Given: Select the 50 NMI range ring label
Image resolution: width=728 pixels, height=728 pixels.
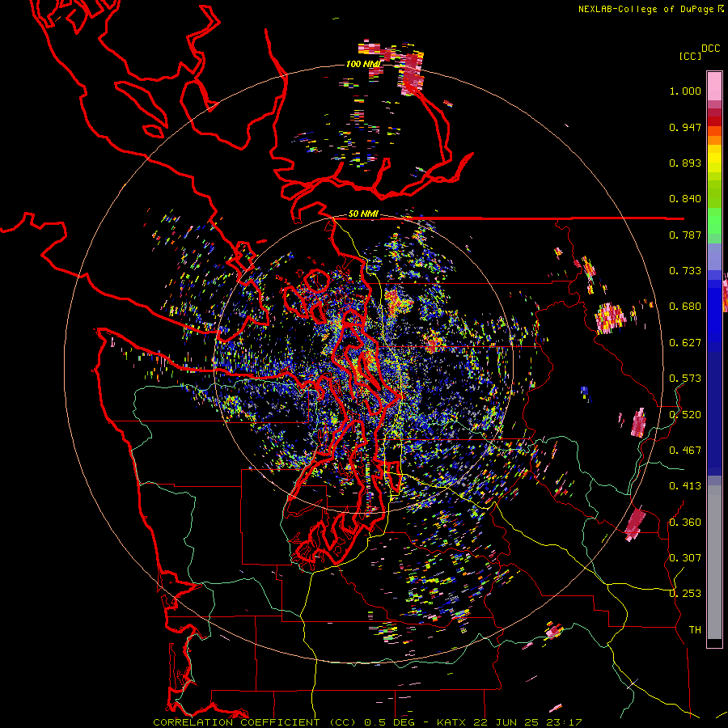Looking at the screenshot, I should coord(363,214).
